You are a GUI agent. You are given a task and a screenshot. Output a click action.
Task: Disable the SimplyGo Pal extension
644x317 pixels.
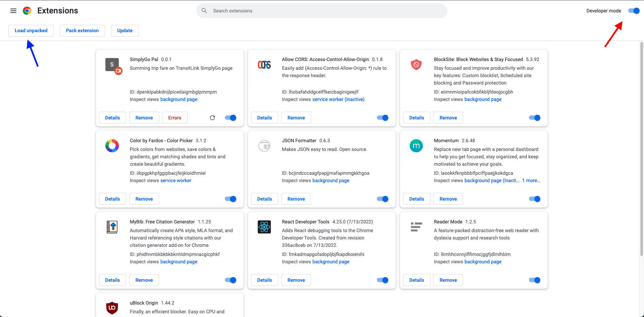pos(231,118)
